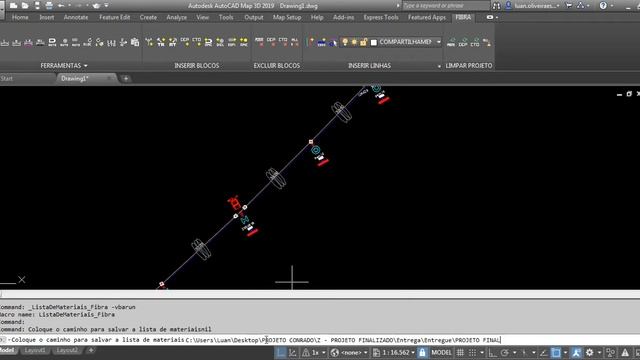Click the DEP icon in Inserir Blocos
The width and height of the screenshot is (640, 360).
click(185, 42)
